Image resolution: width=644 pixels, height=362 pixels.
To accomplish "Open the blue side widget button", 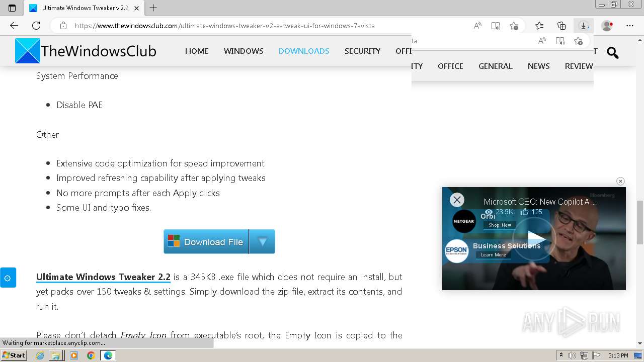I will pyautogui.click(x=8, y=278).
